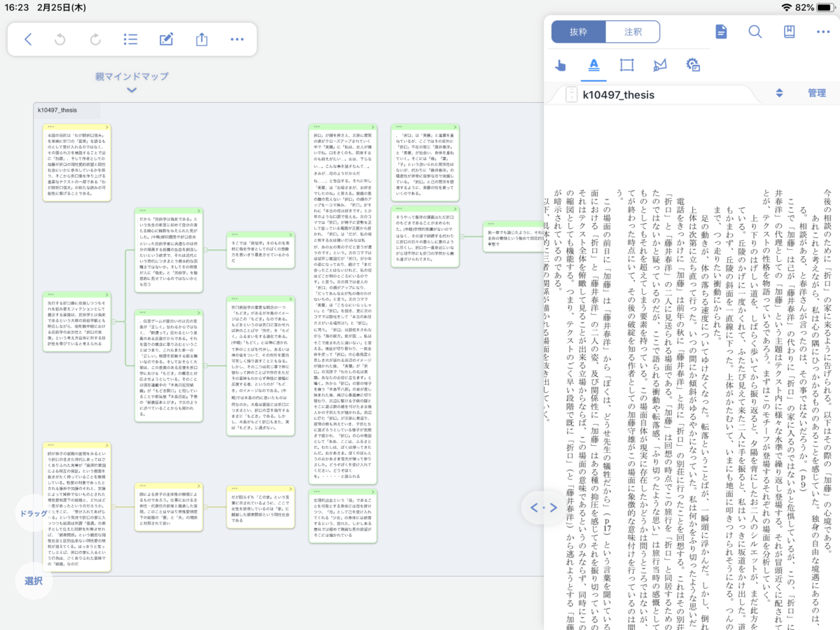
Task: Switch to 注釈 annotation mode
Action: [x=632, y=31]
